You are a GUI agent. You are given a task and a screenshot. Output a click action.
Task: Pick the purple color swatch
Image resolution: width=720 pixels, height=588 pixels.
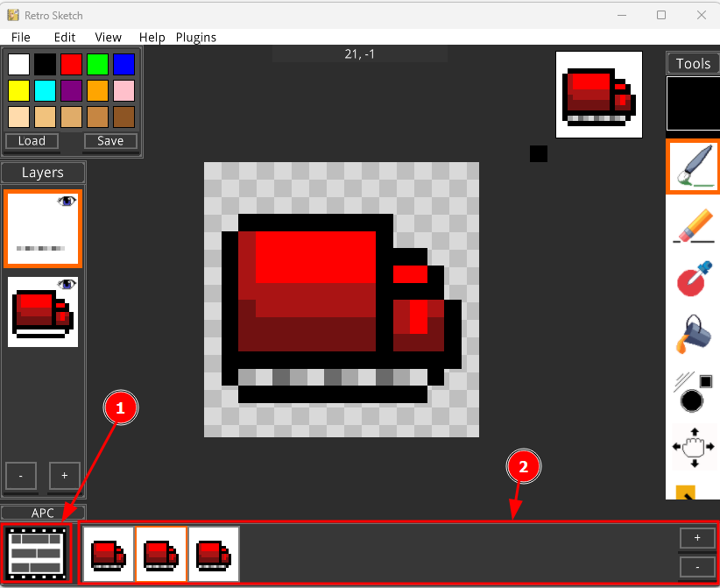pos(71,90)
